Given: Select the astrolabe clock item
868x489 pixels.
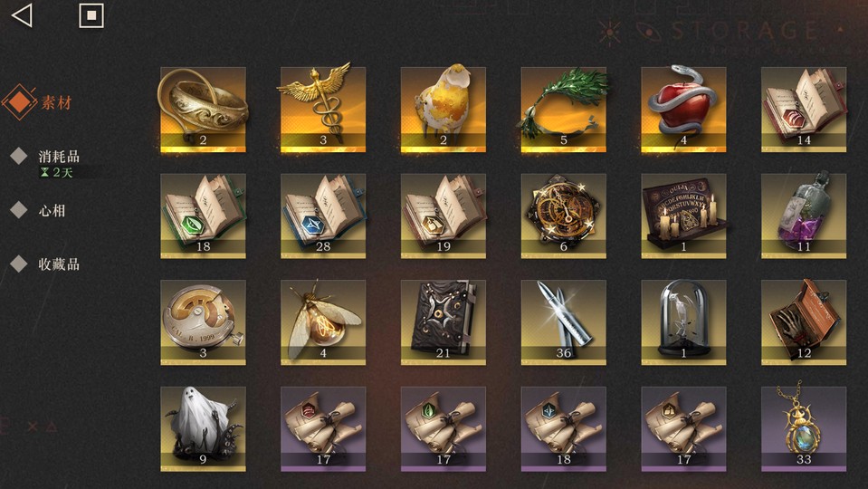Looking at the screenshot, I should click(564, 216).
